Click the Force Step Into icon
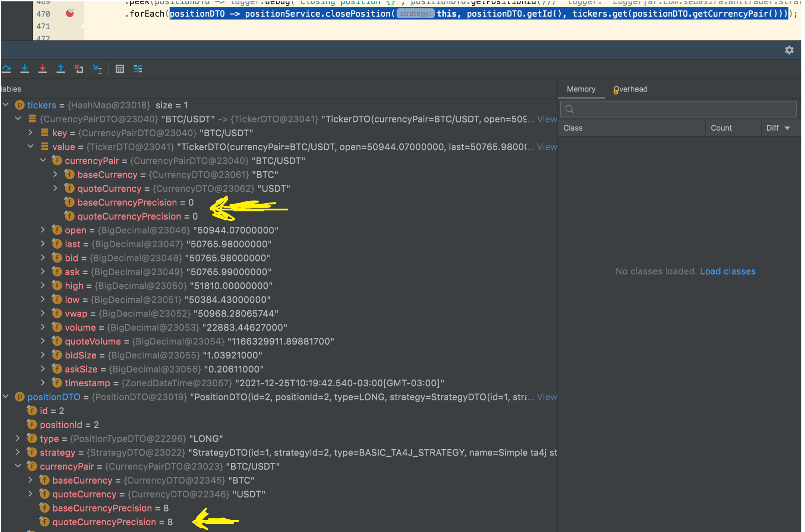 [42, 69]
